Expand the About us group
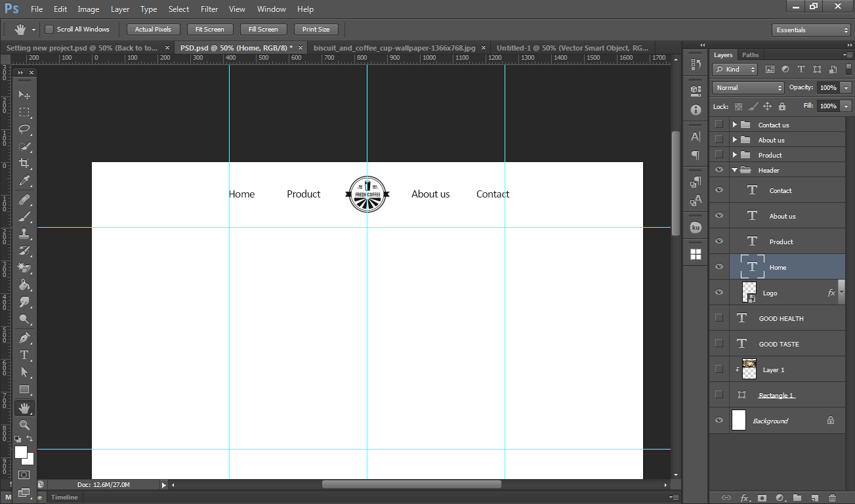This screenshot has height=504, width=855. click(735, 140)
